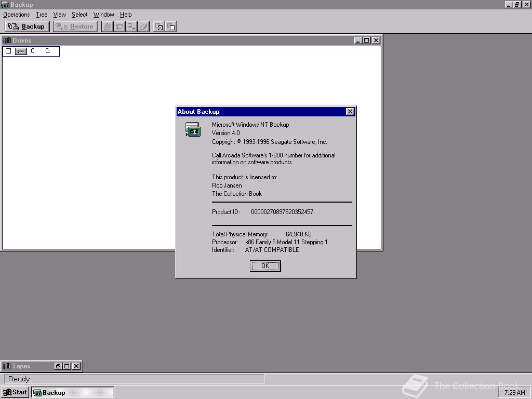Click the 'Ready' status bar text
Image resolution: width=532 pixels, height=399 pixels.
click(x=19, y=379)
